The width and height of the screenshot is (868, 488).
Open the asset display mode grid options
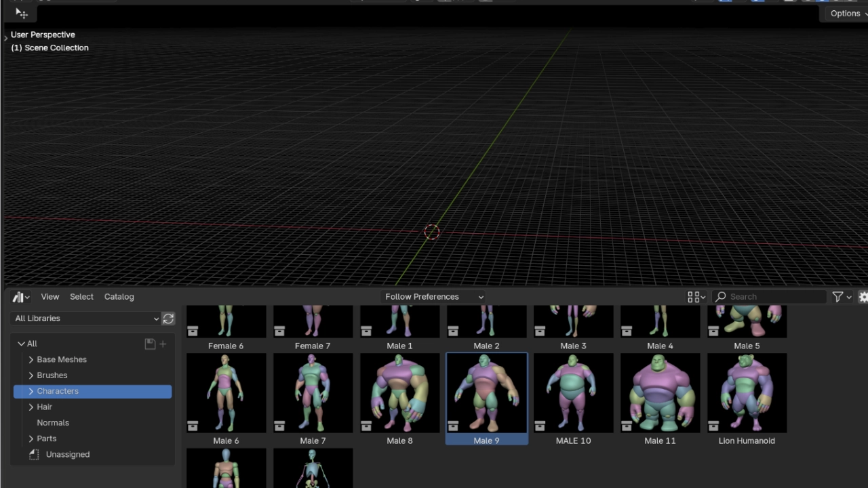click(x=696, y=297)
